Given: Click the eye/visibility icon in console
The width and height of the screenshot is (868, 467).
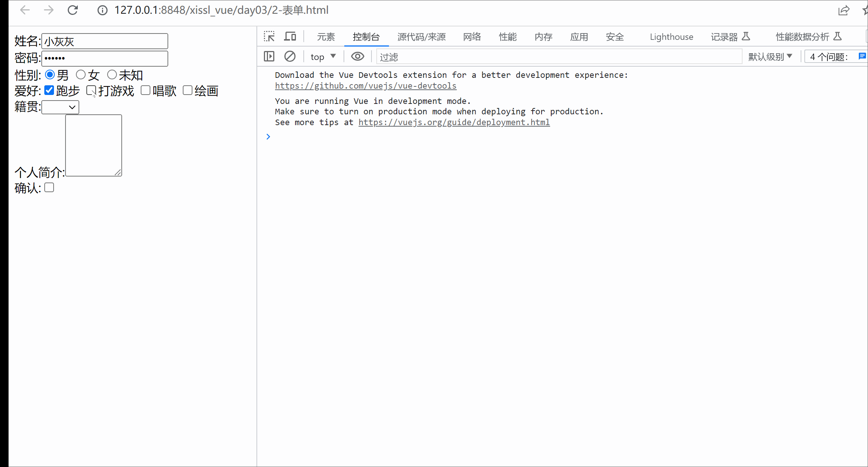Looking at the screenshot, I should pos(358,56).
